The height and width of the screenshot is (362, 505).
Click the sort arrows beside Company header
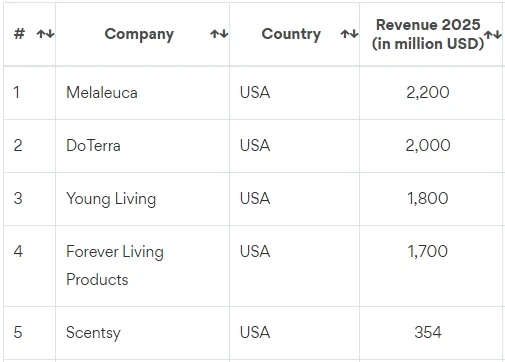pyautogui.click(x=219, y=34)
